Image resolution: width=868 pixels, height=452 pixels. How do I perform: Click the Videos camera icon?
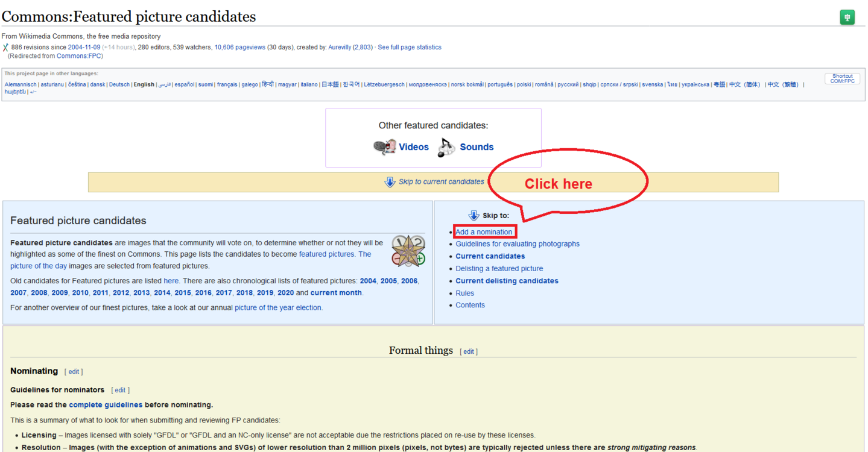[x=384, y=147]
